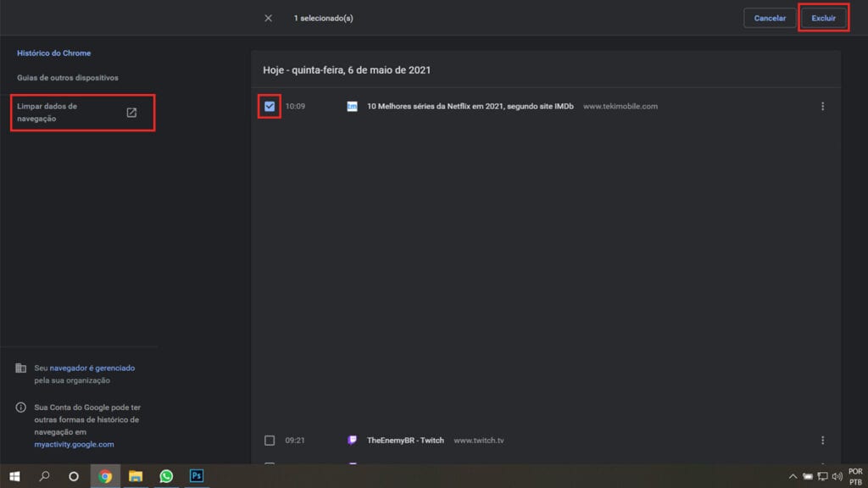Open the navegador é gerenciado link
This screenshot has height=488, width=868.
92,368
